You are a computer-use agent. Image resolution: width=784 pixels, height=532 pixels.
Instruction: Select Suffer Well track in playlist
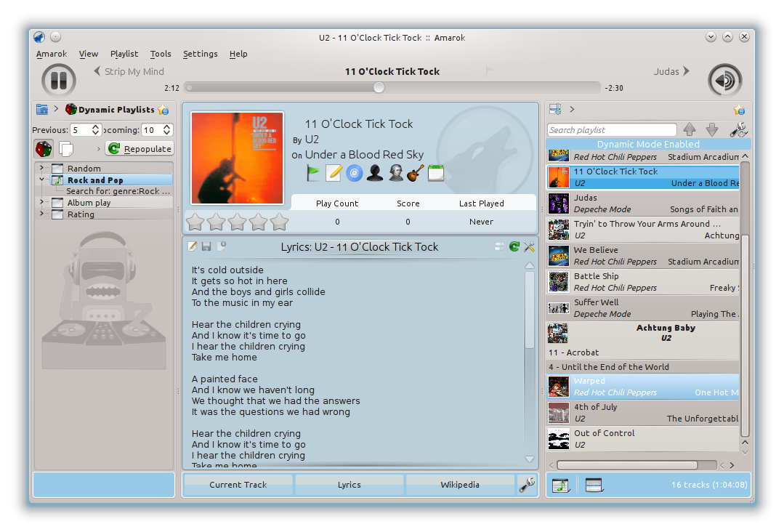(643, 308)
